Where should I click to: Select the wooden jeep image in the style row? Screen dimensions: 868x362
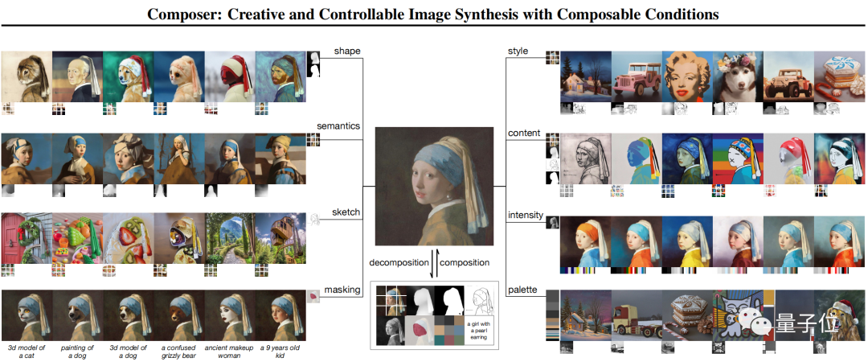point(789,76)
